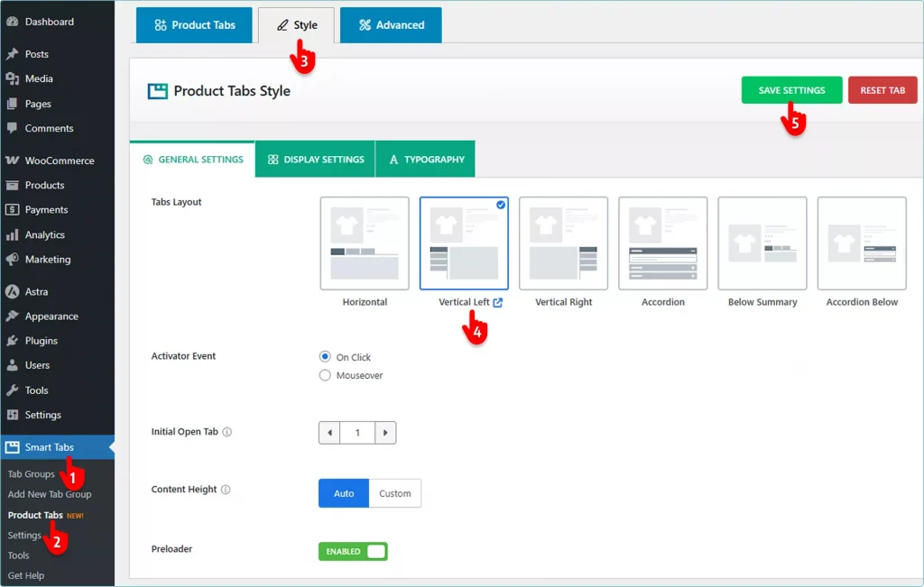Switch to the Advanced tab
This screenshot has width=924, height=587.
pos(391,25)
